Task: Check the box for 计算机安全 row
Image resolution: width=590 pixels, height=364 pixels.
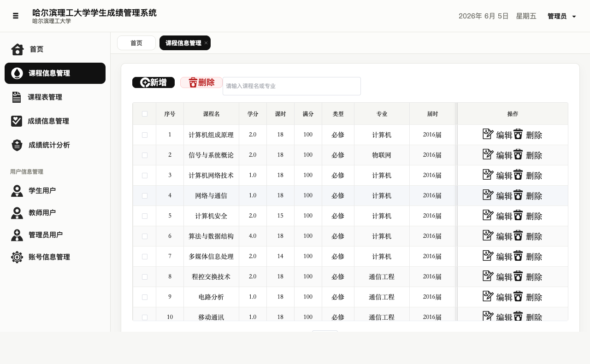Action: click(x=145, y=216)
